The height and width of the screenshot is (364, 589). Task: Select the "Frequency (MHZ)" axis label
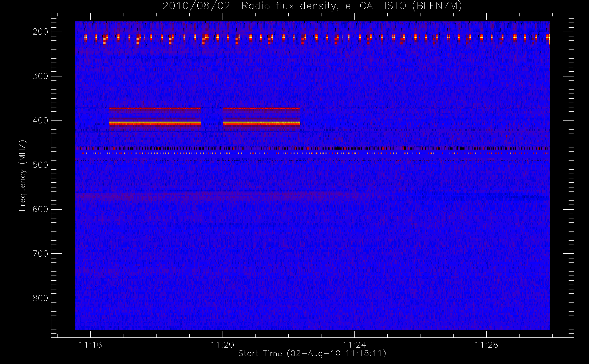pyautogui.click(x=23, y=175)
